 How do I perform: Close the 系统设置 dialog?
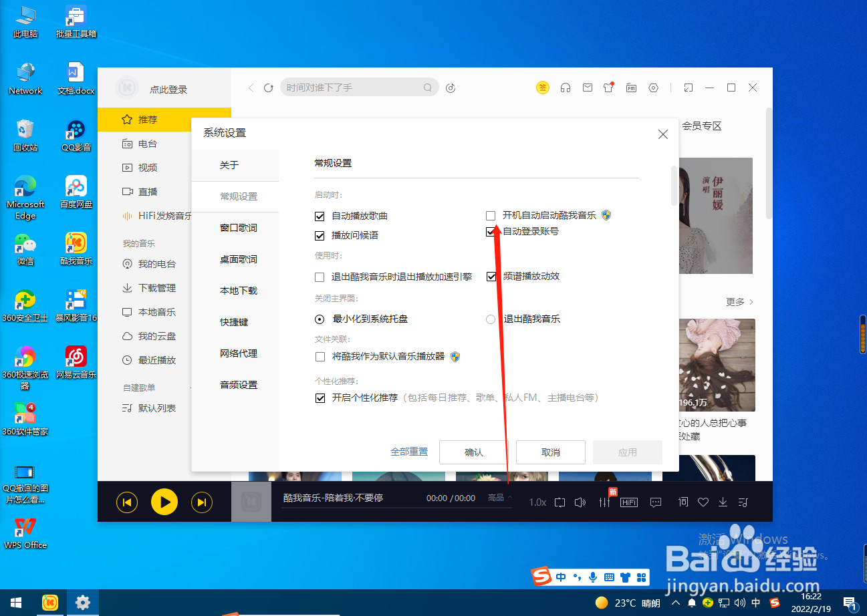click(663, 134)
